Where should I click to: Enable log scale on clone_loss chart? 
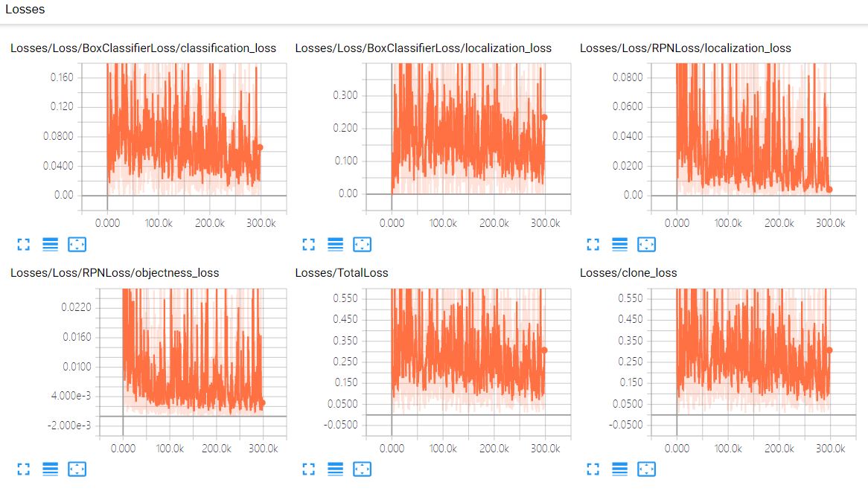619,469
